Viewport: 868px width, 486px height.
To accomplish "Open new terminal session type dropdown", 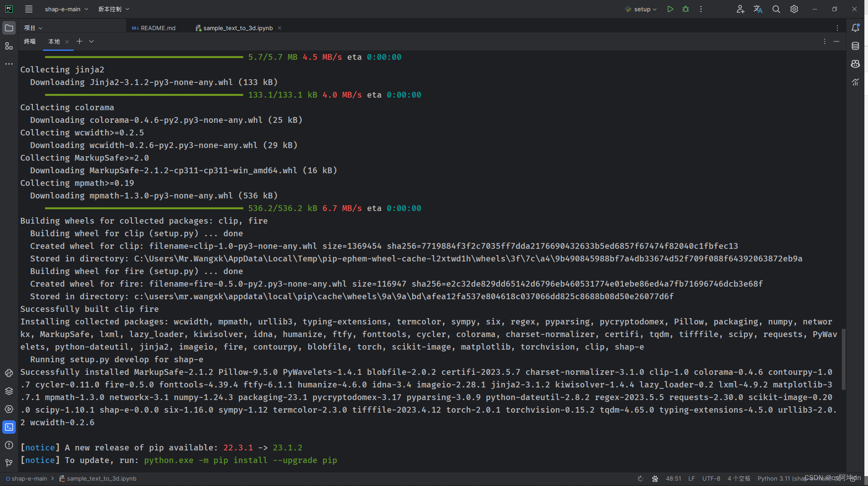I will pyautogui.click(x=91, y=41).
